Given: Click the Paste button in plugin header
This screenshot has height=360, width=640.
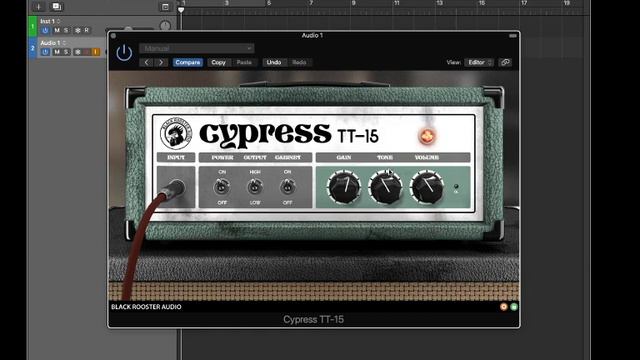Looking at the screenshot, I should [x=244, y=62].
